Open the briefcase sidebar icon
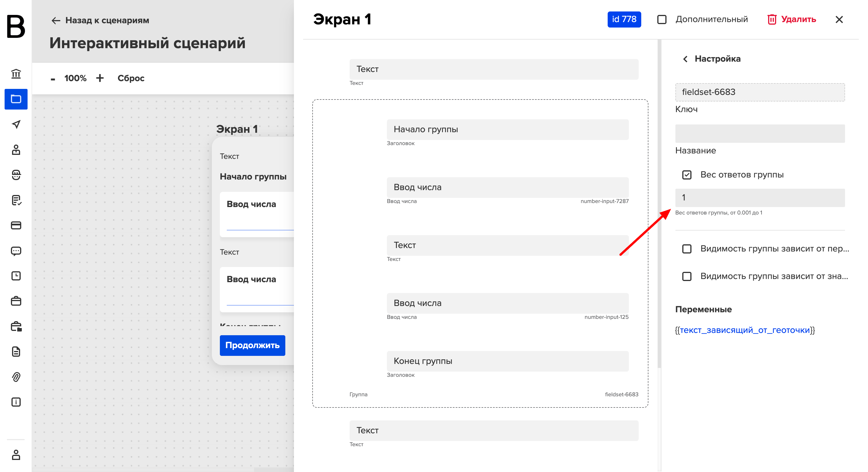This screenshot has height=472, width=868. (16, 301)
